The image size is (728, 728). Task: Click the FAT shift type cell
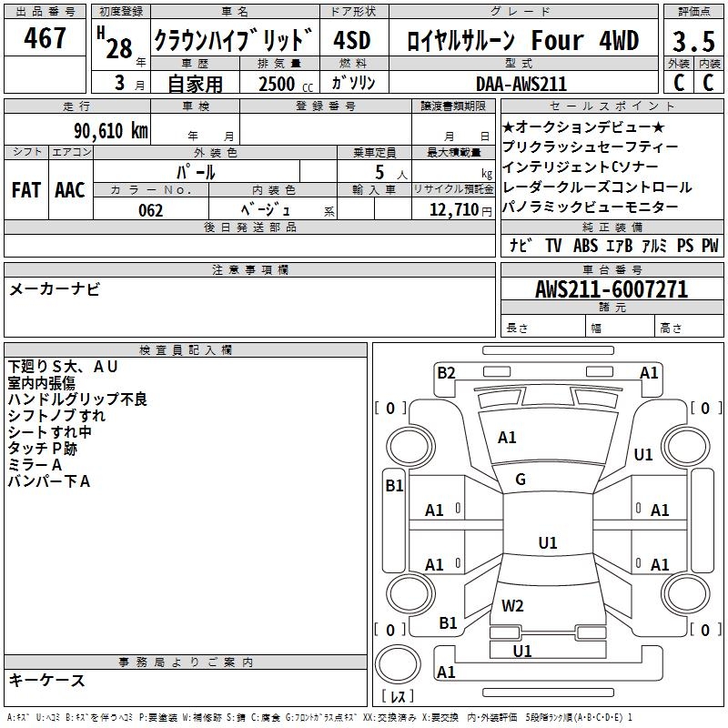(26, 190)
